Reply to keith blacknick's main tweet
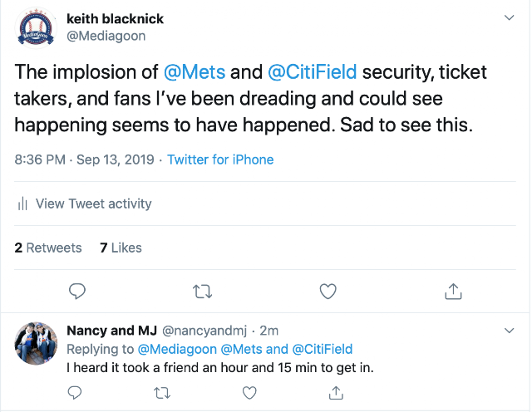Image resolution: width=532 pixels, height=412 pixels. (x=77, y=291)
